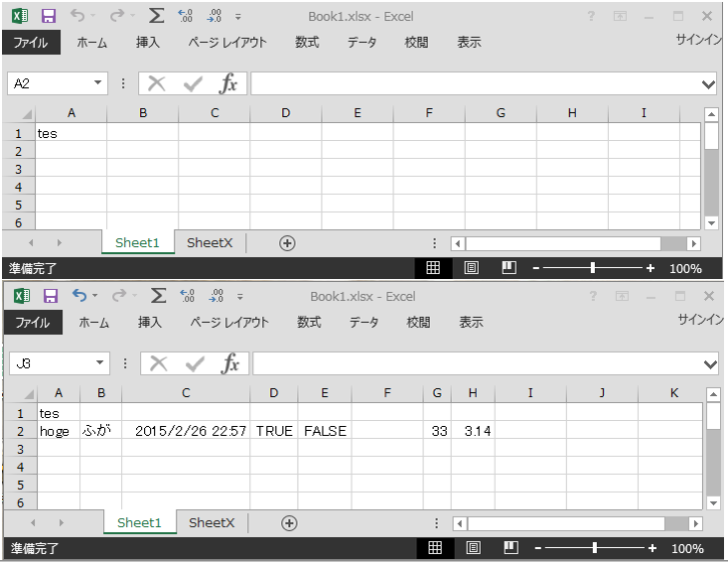
Task: Open 挿入 tab in lower window
Action: (x=150, y=322)
